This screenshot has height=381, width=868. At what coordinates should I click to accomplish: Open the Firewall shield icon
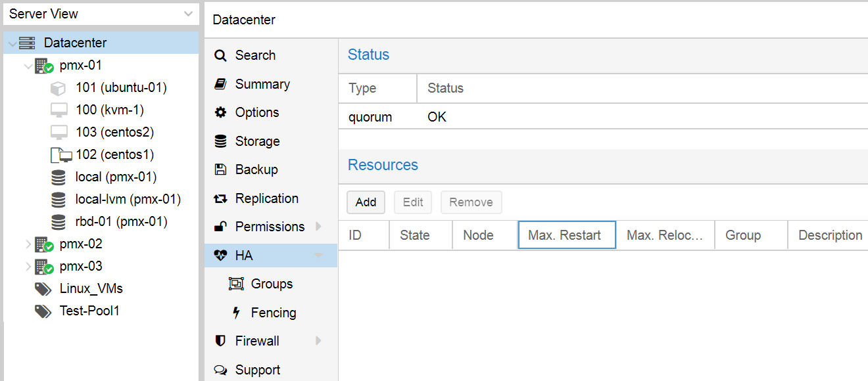[221, 341]
